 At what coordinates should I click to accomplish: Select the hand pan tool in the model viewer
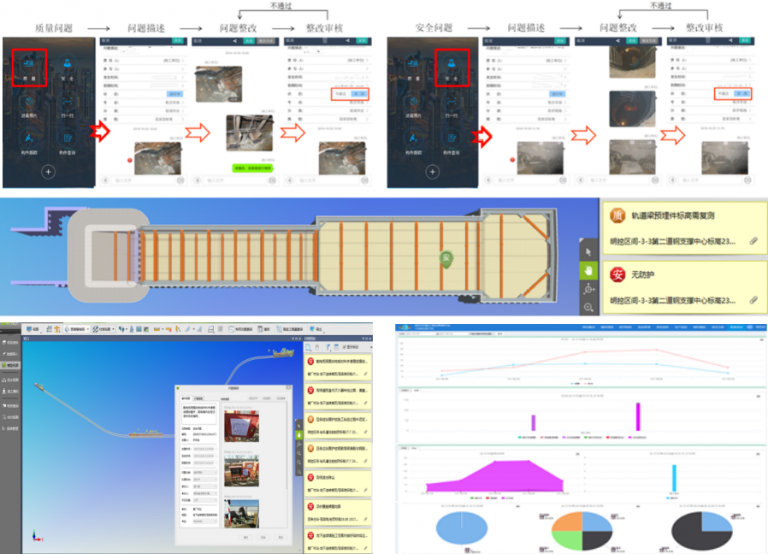pos(589,269)
